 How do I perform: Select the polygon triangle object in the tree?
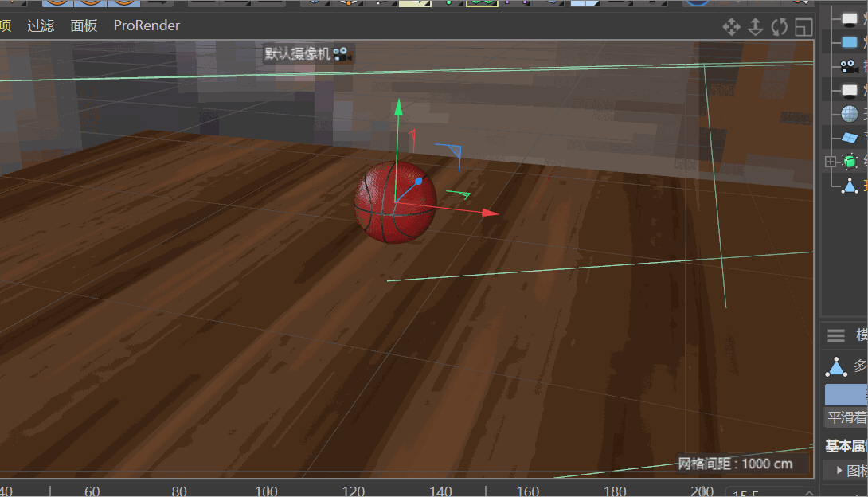pyautogui.click(x=850, y=186)
